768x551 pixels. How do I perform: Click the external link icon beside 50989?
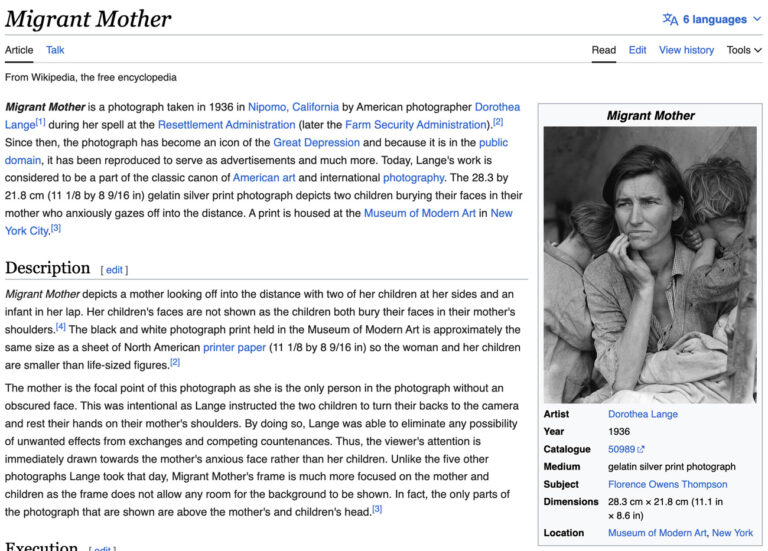641,449
